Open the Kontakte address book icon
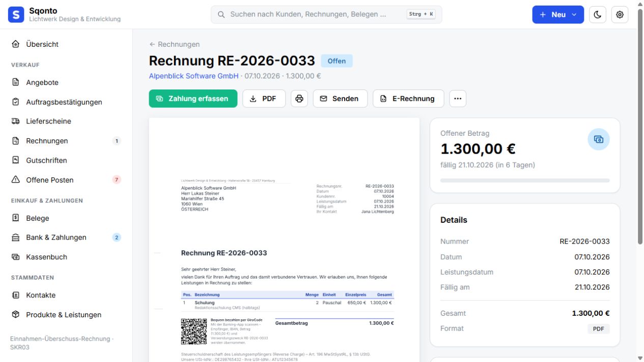Screen dimensions: 644x362 tap(16, 295)
